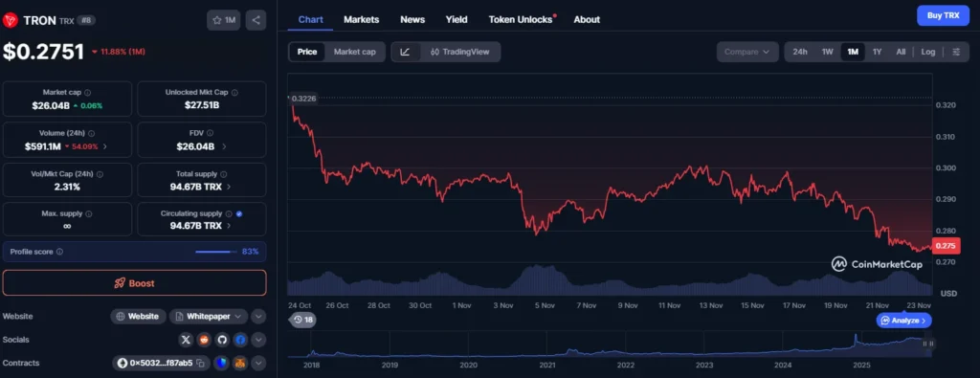Click the history clock badge showing 18
This screenshot has height=378, width=980.
coord(303,320)
